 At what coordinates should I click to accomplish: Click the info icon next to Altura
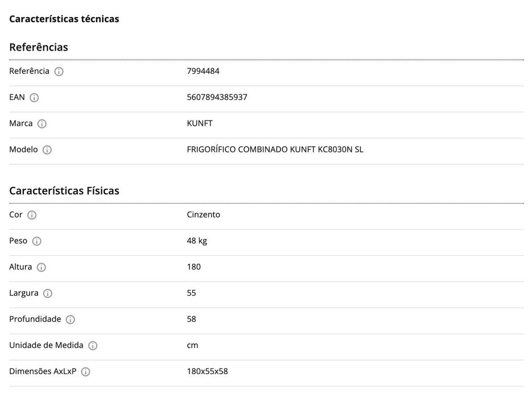tap(42, 267)
